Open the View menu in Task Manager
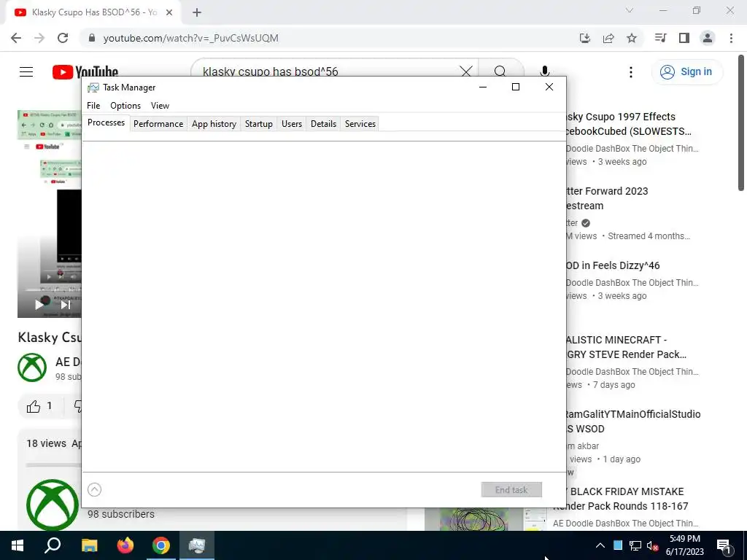747x560 pixels. coord(160,106)
